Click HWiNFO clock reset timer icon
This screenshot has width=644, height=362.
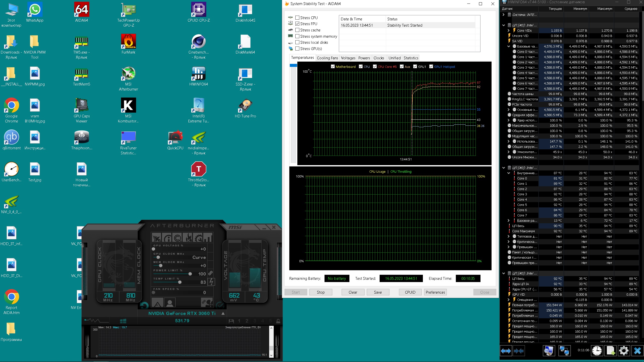[x=597, y=351]
